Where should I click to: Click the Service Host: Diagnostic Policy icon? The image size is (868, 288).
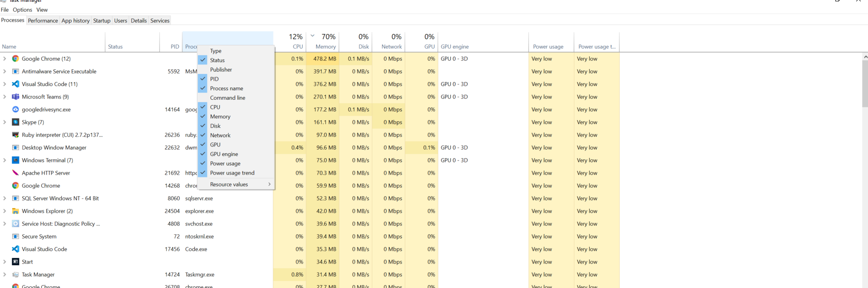pyautogui.click(x=15, y=224)
